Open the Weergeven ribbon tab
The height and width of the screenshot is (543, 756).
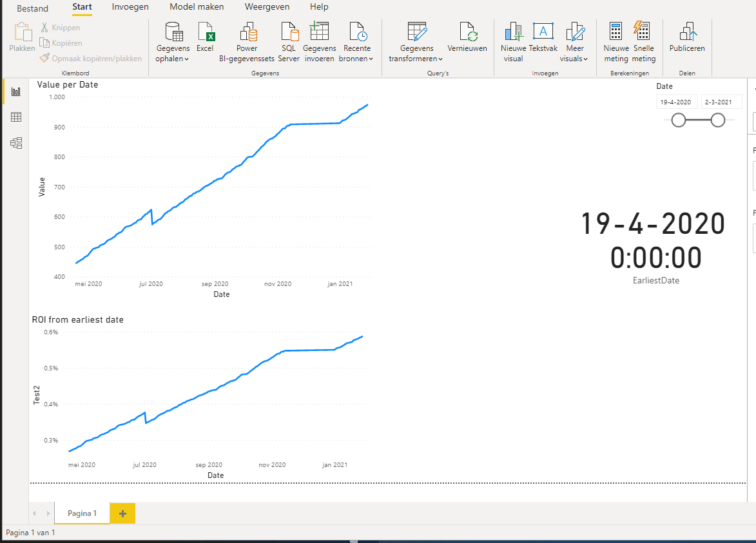click(267, 6)
